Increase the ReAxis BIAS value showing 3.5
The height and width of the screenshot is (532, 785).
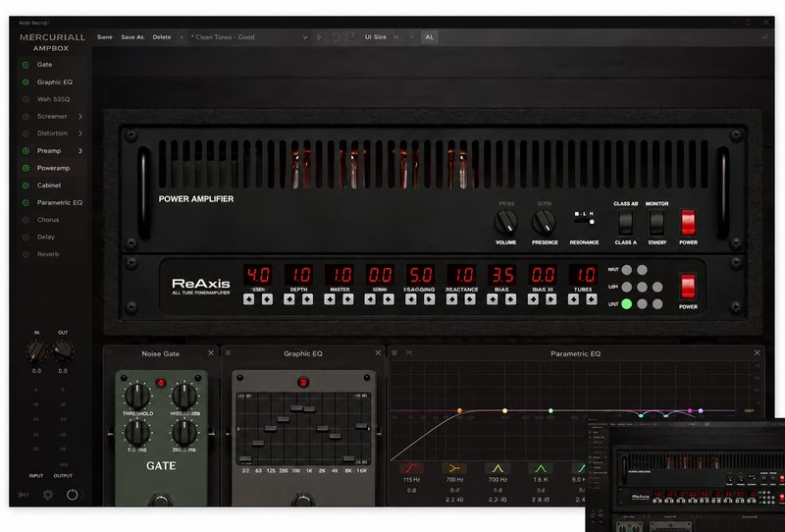pyautogui.click(x=510, y=299)
